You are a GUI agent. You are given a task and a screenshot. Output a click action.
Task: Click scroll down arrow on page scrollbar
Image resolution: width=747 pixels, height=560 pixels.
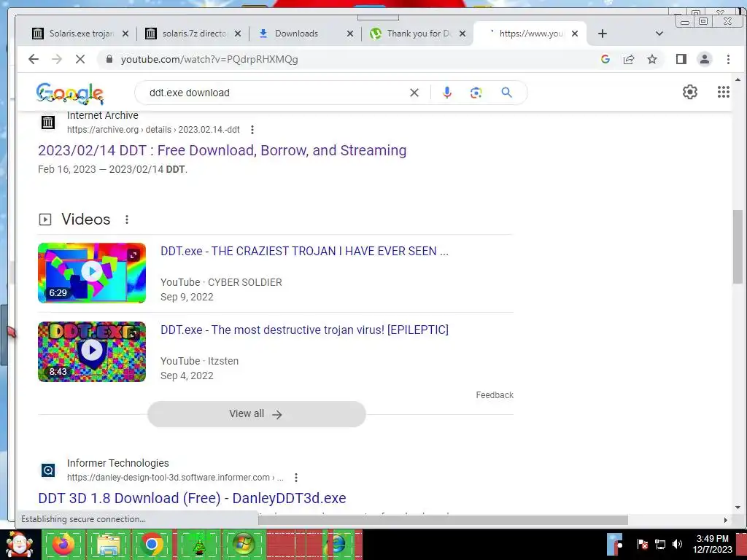[738, 507]
